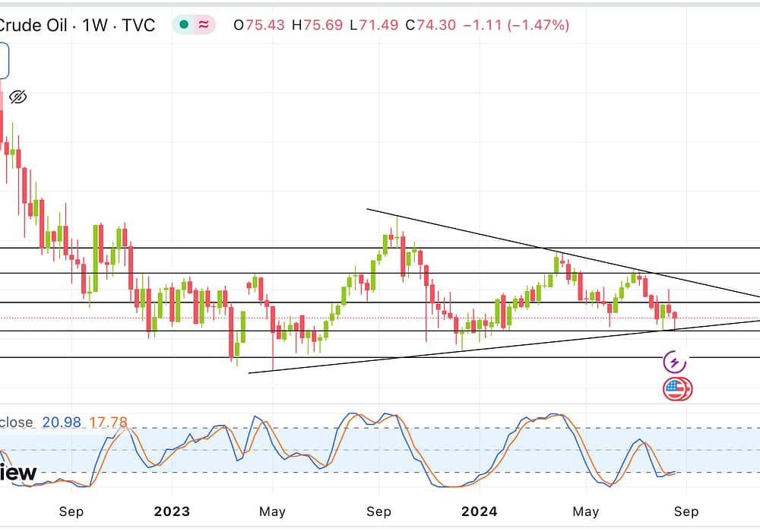Click the orange indicator value 17.78

[x=108, y=423]
